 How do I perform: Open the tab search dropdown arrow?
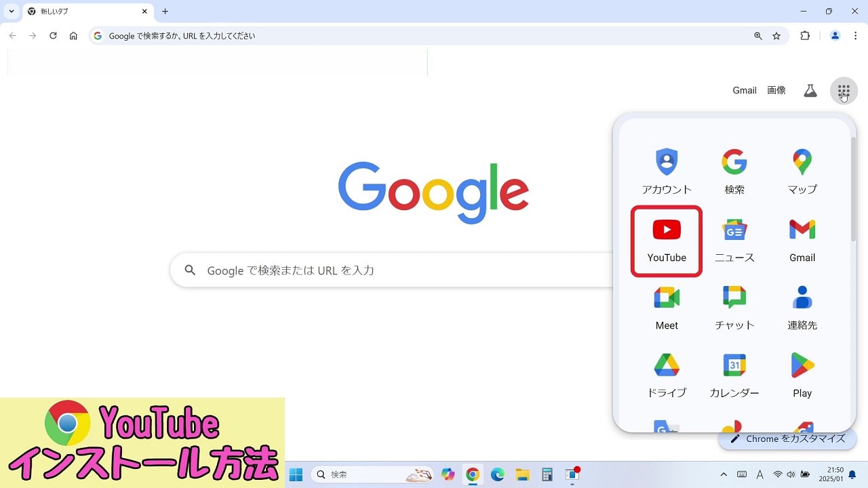(x=11, y=12)
